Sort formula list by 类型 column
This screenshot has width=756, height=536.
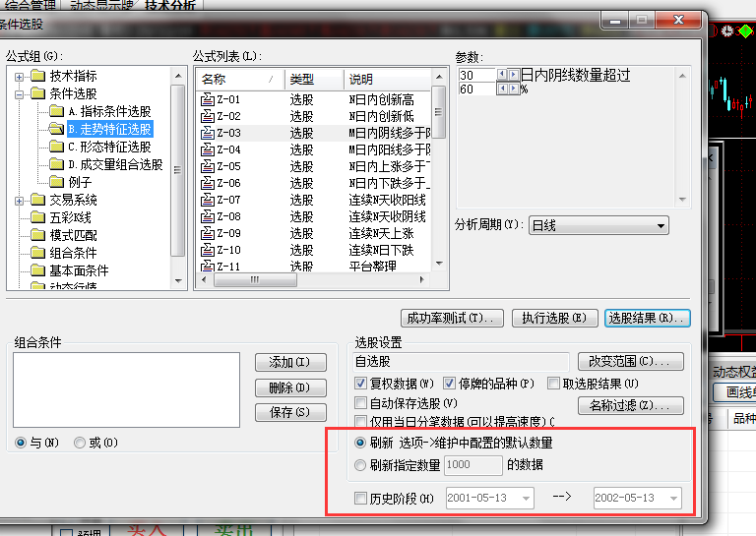click(x=314, y=80)
